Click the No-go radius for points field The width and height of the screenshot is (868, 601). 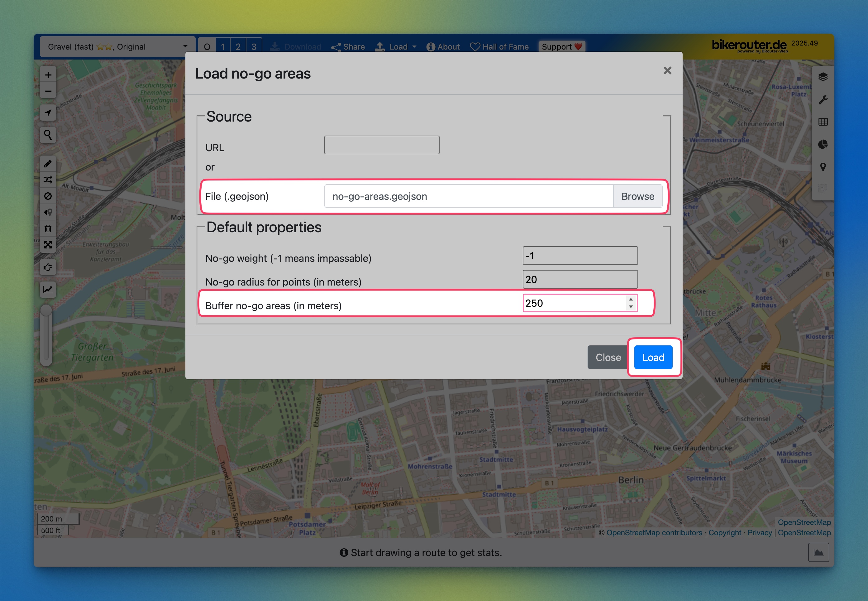(580, 279)
